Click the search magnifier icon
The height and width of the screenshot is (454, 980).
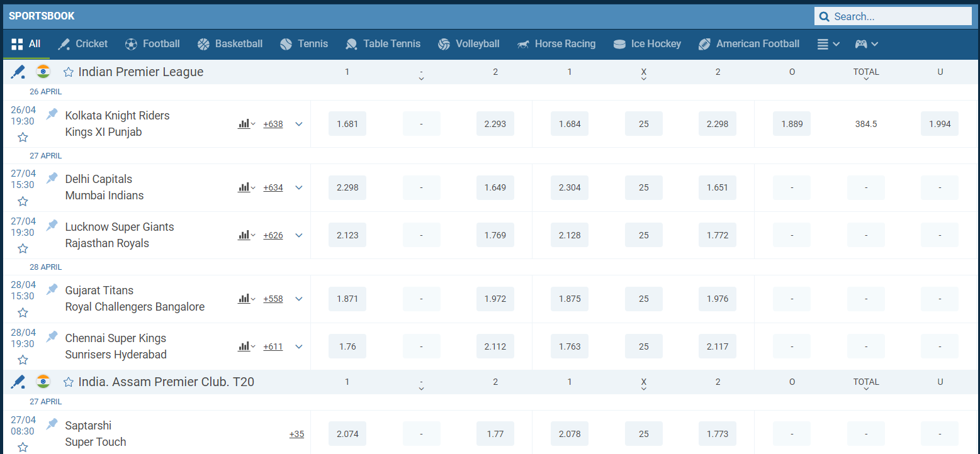(x=825, y=17)
